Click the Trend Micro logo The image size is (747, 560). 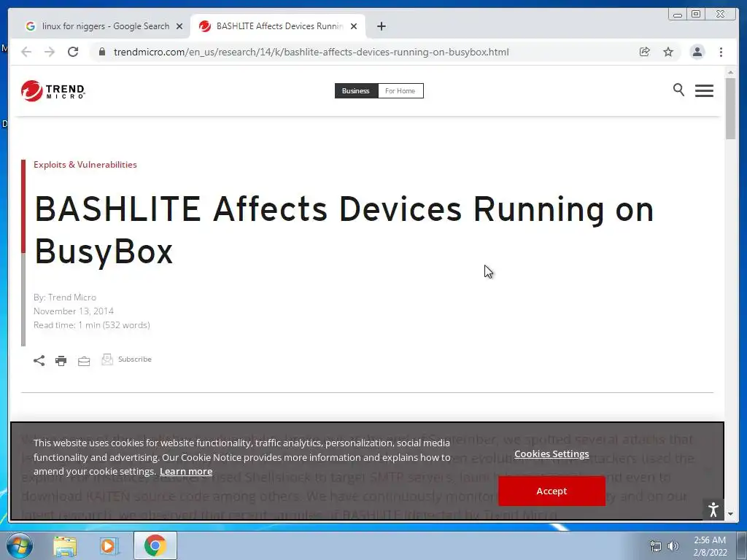coord(53,90)
